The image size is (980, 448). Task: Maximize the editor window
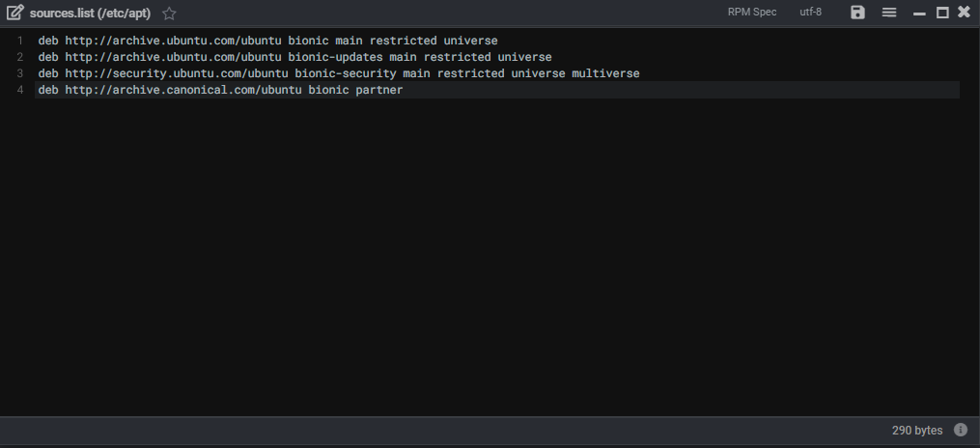pyautogui.click(x=942, y=13)
